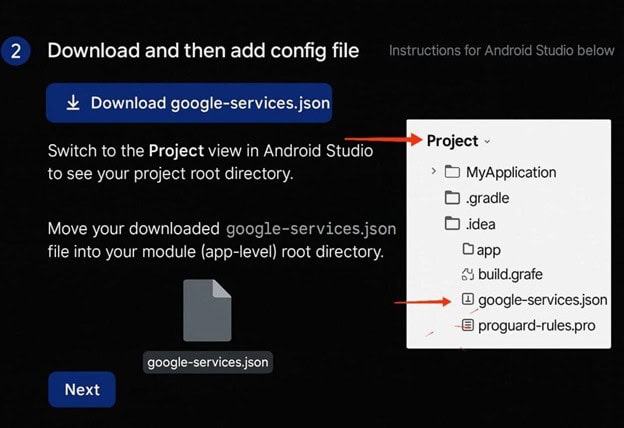Click the Next button

[x=82, y=389]
